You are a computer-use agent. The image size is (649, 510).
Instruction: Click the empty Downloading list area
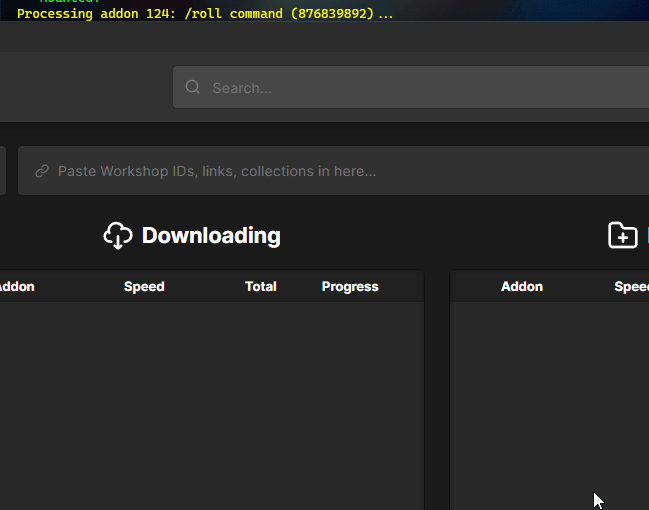210,400
